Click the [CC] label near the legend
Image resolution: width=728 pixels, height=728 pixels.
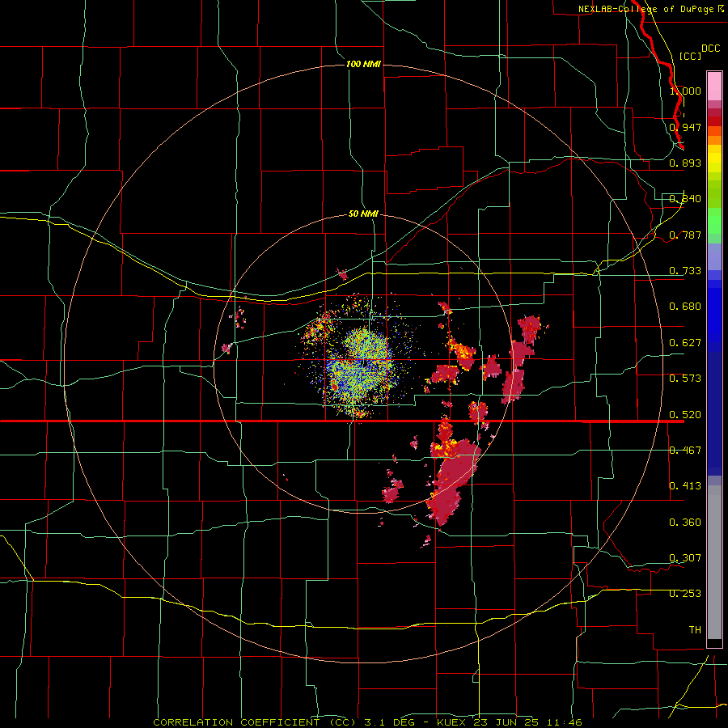(690, 56)
